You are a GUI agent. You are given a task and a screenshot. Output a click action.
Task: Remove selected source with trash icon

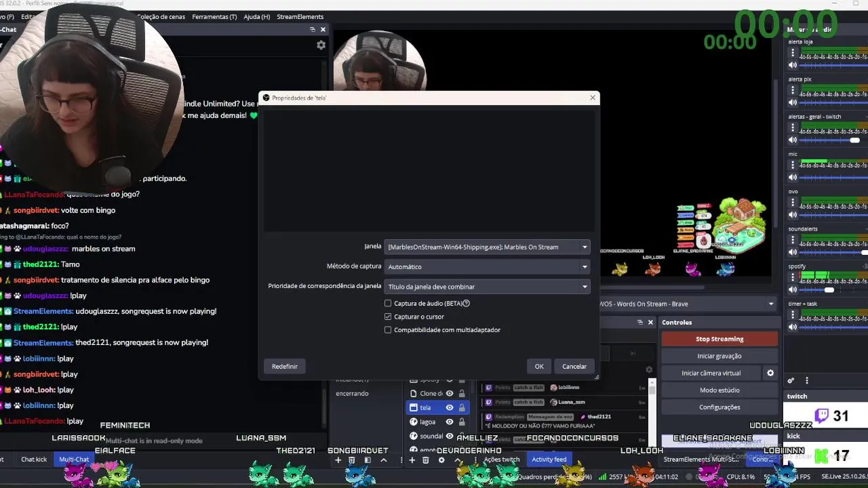(426, 460)
